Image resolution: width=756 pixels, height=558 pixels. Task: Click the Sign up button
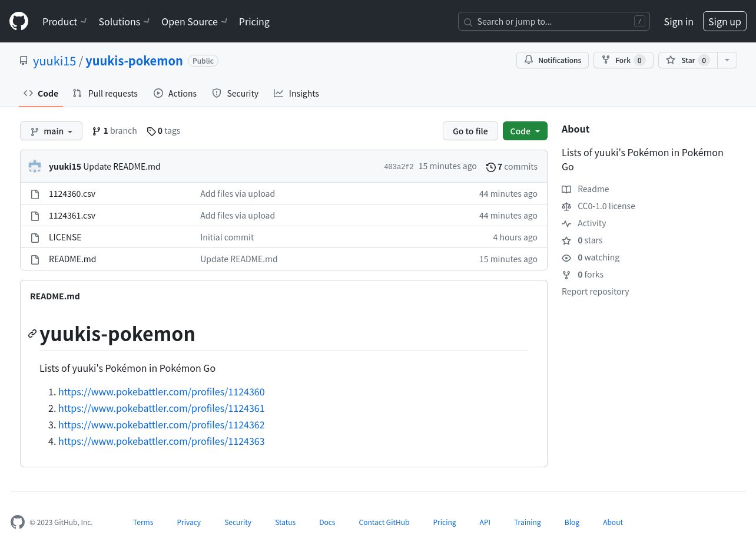(725, 21)
